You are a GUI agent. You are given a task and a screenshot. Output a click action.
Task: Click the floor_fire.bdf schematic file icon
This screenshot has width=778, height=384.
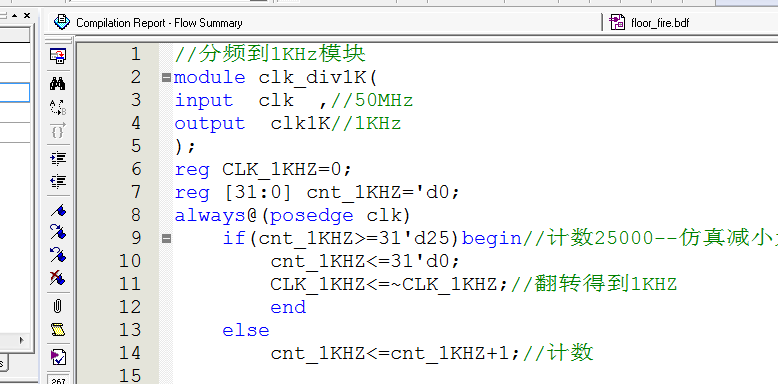tap(617, 22)
